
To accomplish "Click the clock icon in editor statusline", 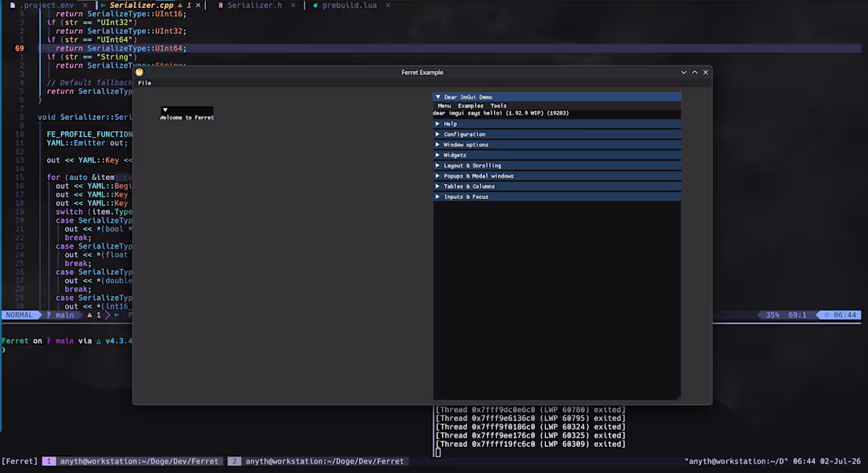I will pos(827,315).
